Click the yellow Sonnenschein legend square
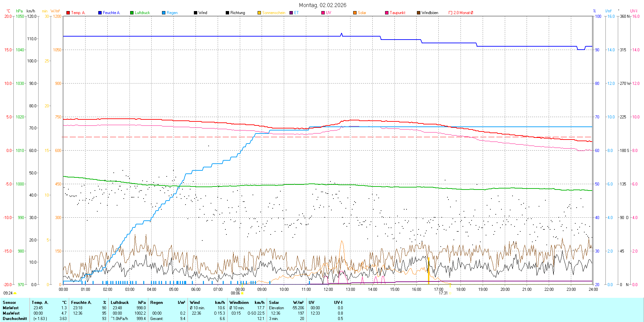Screen dimensions: 644x322 (x=259, y=13)
